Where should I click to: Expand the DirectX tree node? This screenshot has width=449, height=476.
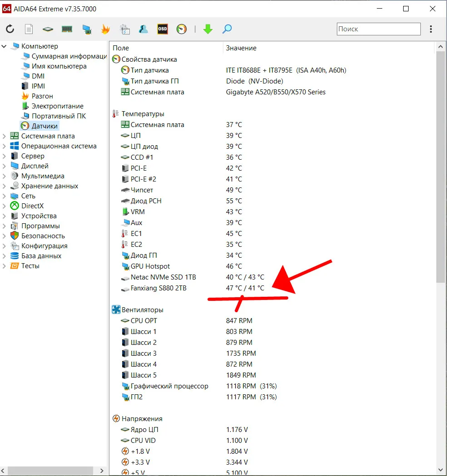click(4, 206)
